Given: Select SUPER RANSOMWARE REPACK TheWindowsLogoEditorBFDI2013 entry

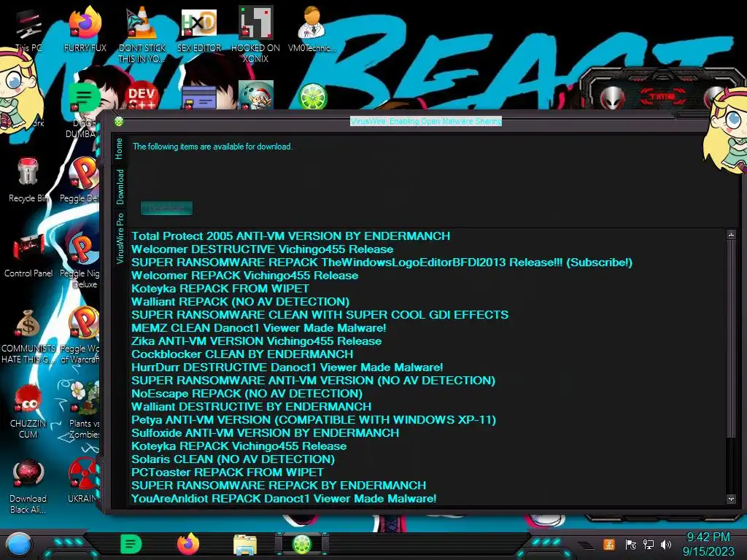Looking at the screenshot, I should pyautogui.click(x=382, y=262).
